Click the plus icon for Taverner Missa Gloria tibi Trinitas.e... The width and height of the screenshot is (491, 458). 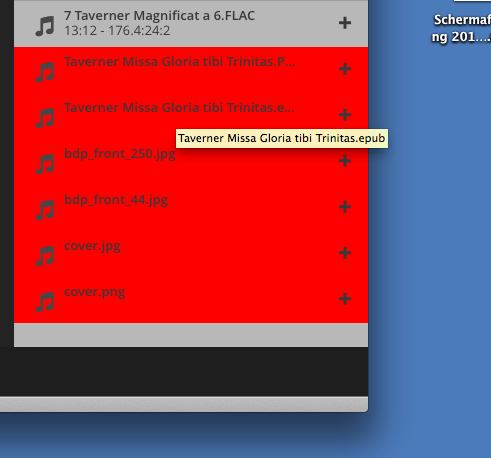tap(345, 115)
